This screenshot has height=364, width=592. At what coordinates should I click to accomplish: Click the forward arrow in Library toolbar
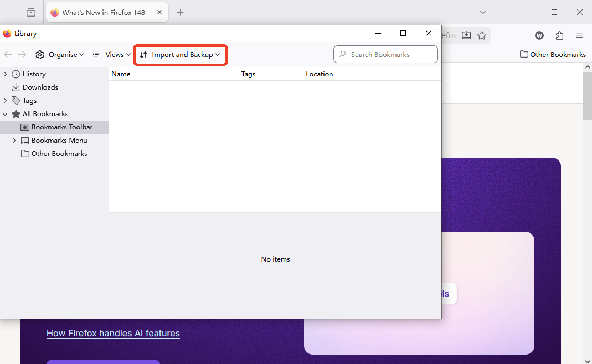(x=22, y=54)
